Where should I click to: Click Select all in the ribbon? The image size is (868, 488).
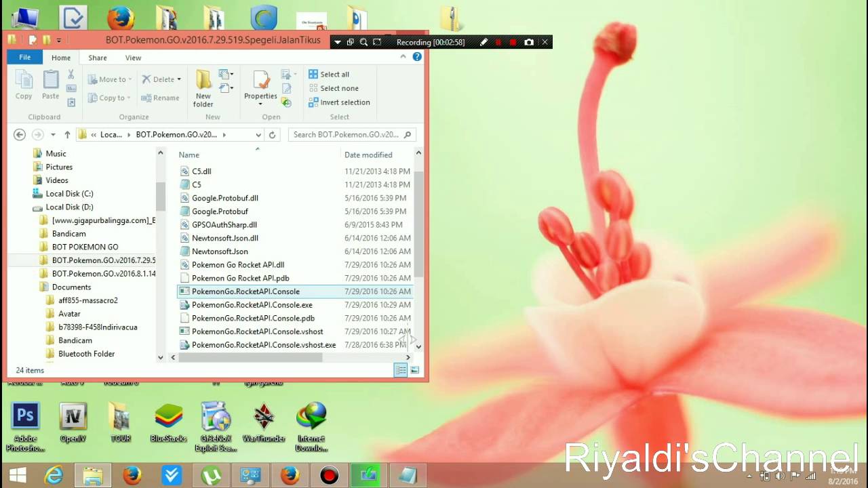point(329,75)
